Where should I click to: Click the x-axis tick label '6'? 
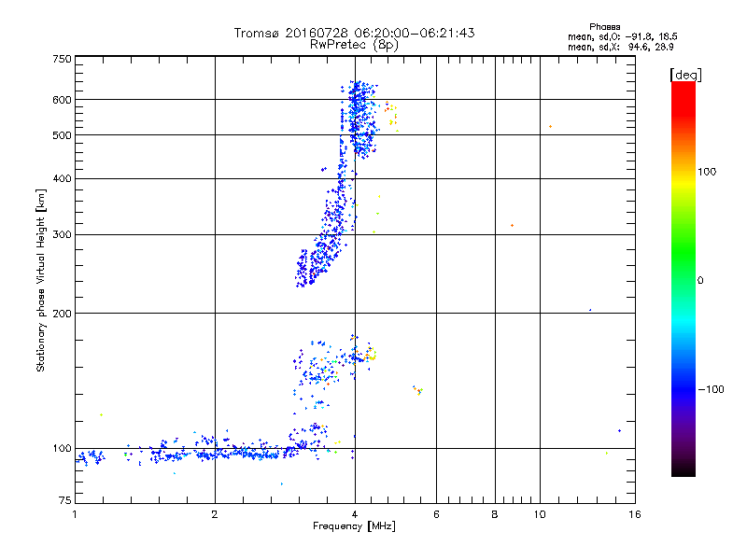[x=436, y=514]
